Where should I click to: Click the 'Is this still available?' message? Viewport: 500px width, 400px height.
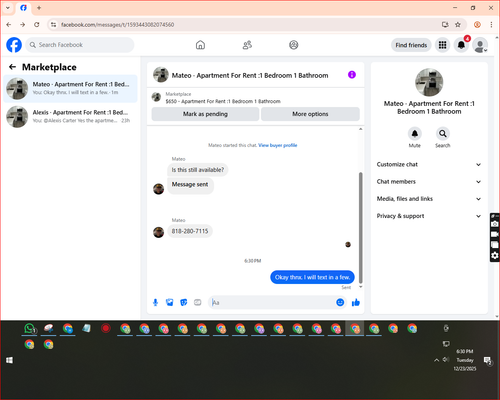coord(198,170)
